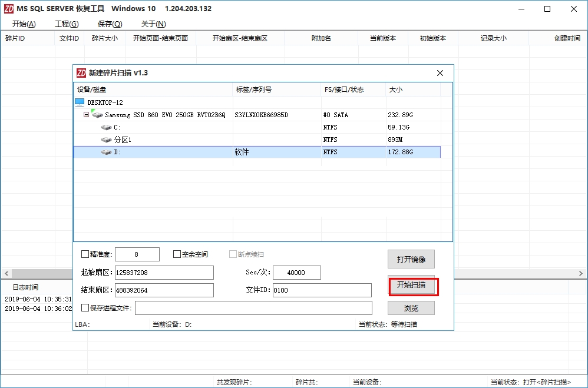Click the 结束扇区 input field
This screenshot has height=388, width=588.
[164, 290]
